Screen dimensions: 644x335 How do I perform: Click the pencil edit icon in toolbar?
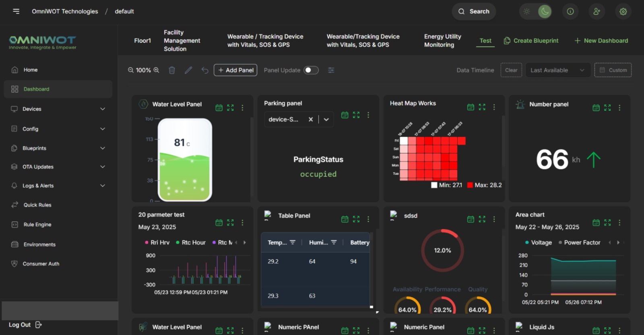pos(188,70)
